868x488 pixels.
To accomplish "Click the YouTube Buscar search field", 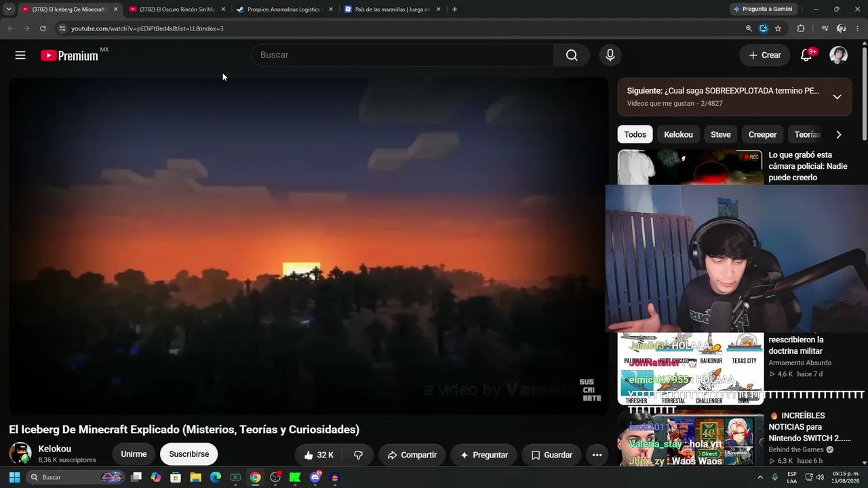I will pos(402,55).
